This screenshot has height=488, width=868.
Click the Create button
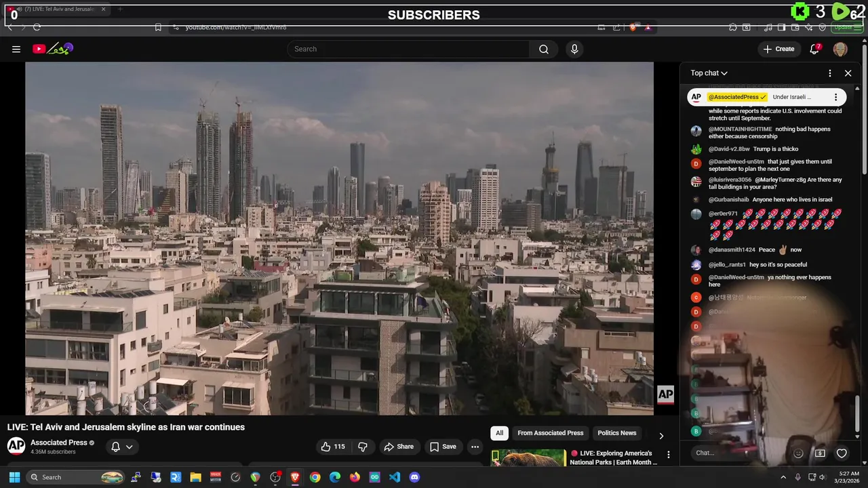[778, 49]
